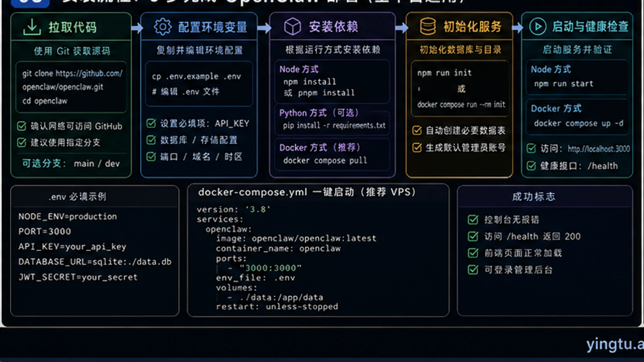Screen dimensions: 644x362
Task: Click 'pip install -r requirements.txt' command
Action: (334, 125)
